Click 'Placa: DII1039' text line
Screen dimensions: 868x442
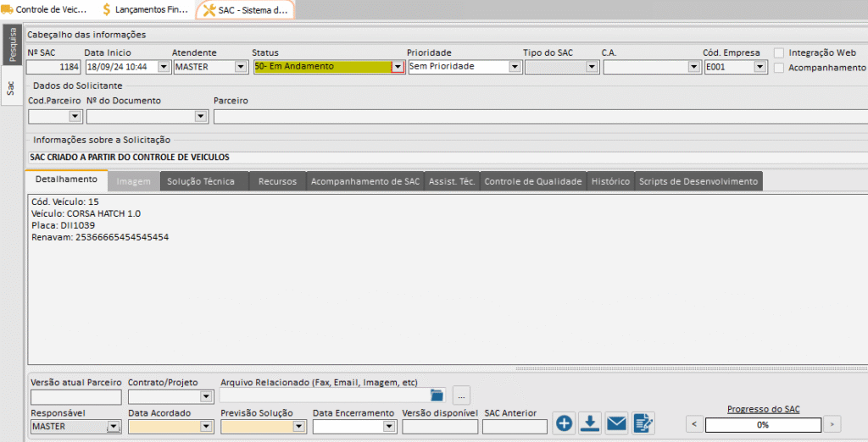tap(63, 226)
